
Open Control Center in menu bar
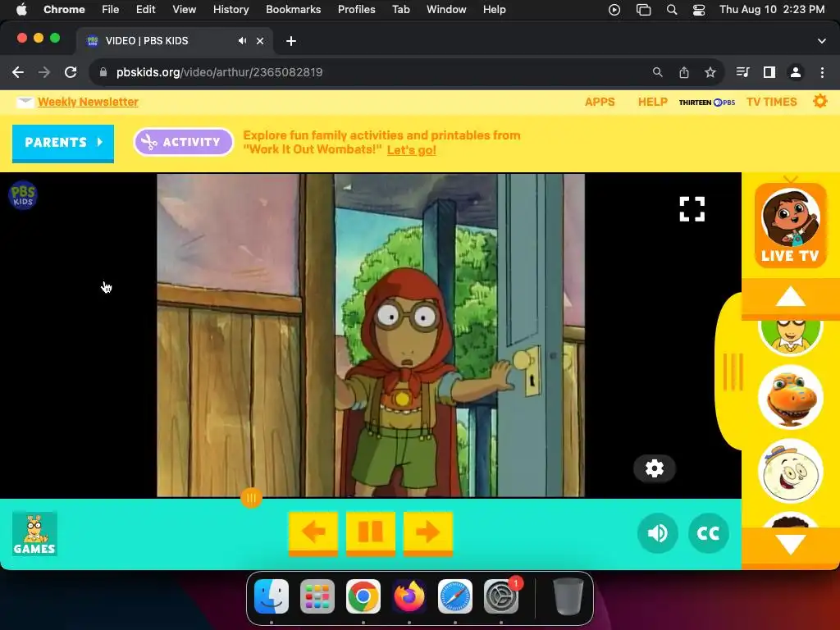[x=699, y=10]
